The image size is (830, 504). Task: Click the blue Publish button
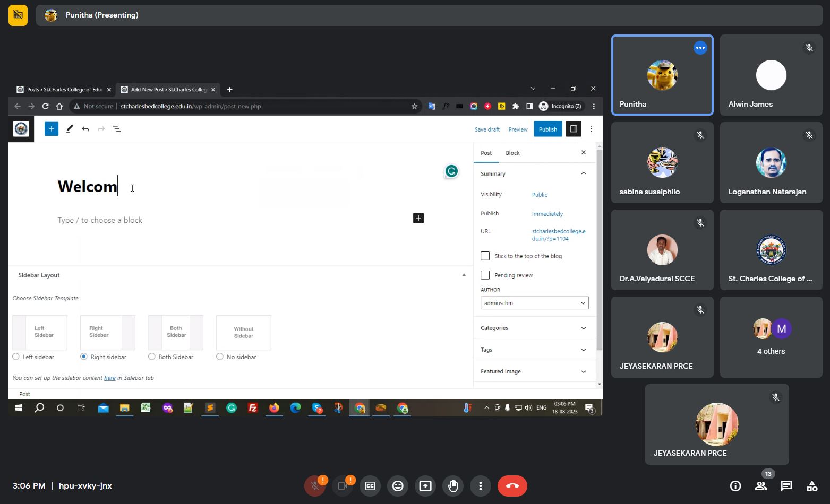547,129
